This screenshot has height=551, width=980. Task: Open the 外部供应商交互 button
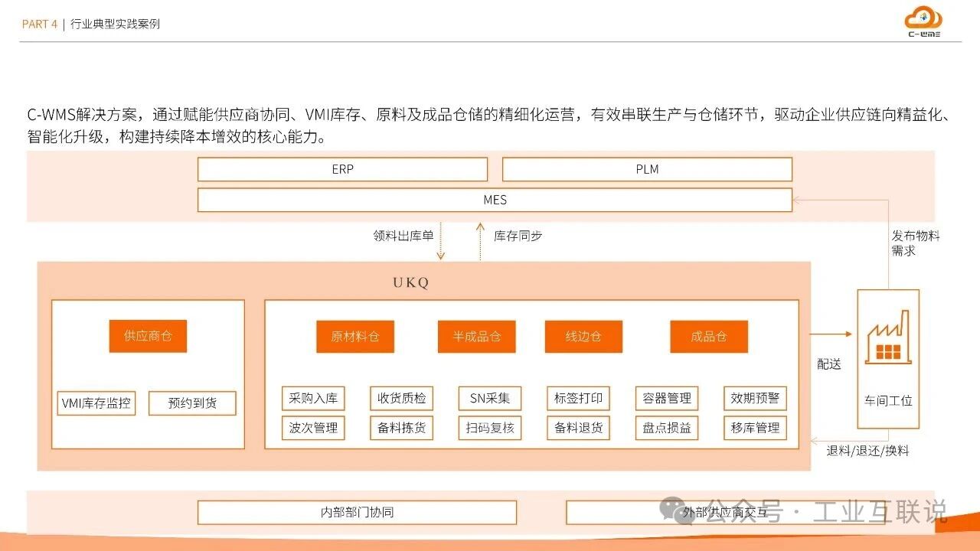(x=723, y=512)
